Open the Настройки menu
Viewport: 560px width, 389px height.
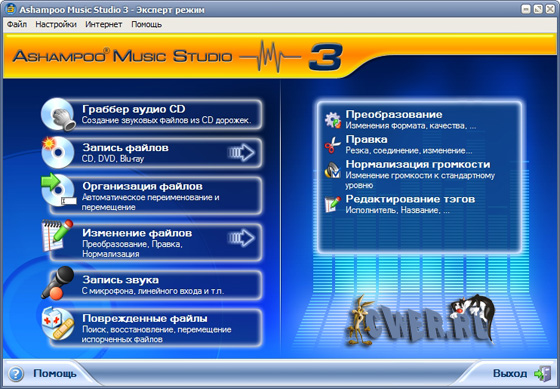pos(56,25)
